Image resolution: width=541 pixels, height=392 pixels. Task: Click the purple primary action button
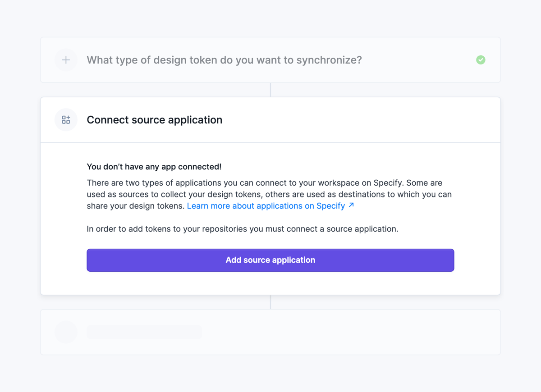tap(270, 260)
